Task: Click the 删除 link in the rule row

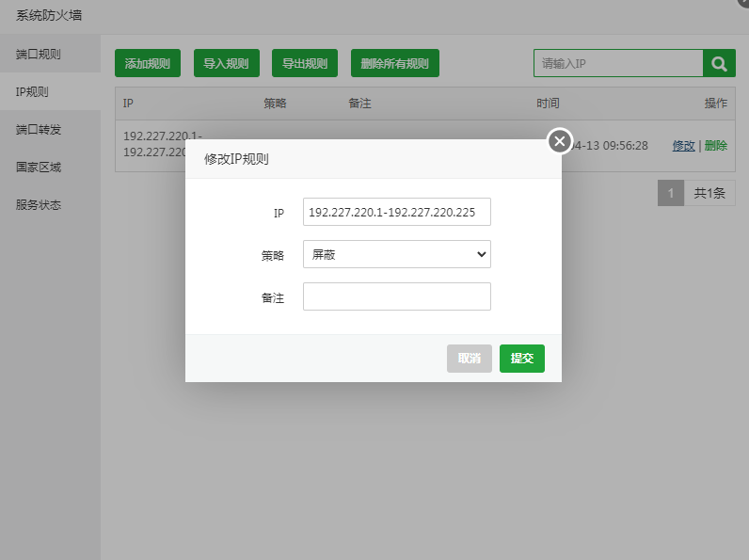Action: point(716,146)
